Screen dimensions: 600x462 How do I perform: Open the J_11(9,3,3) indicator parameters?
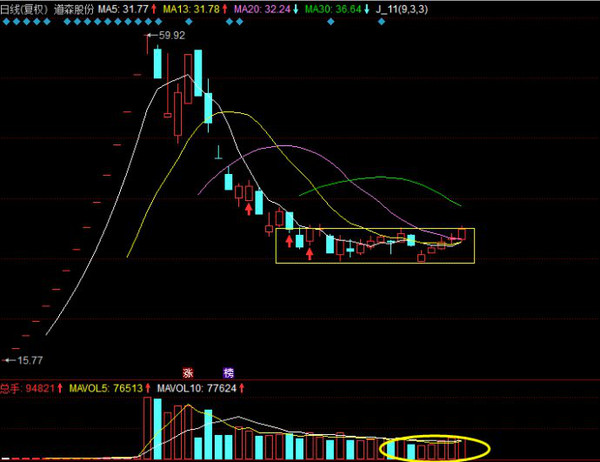click(403, 8)
